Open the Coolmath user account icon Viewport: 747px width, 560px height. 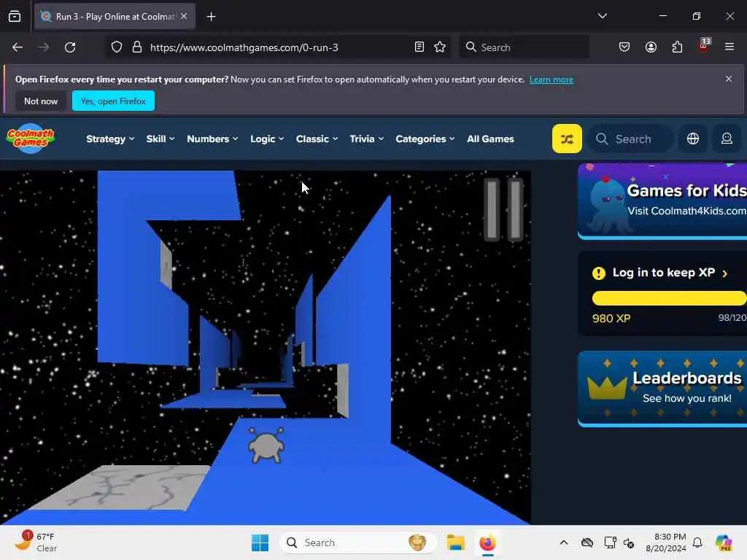[727, 139]
